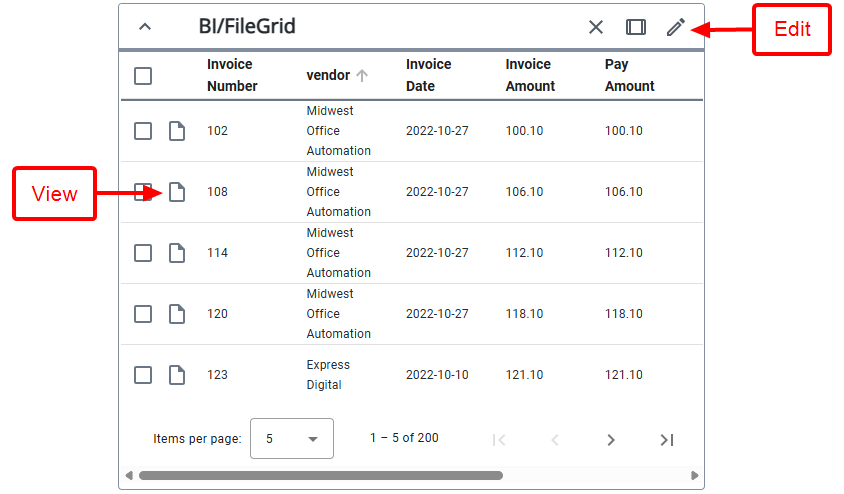View the file for invoice 120
The image size is (844, 494).
(177, 314)
